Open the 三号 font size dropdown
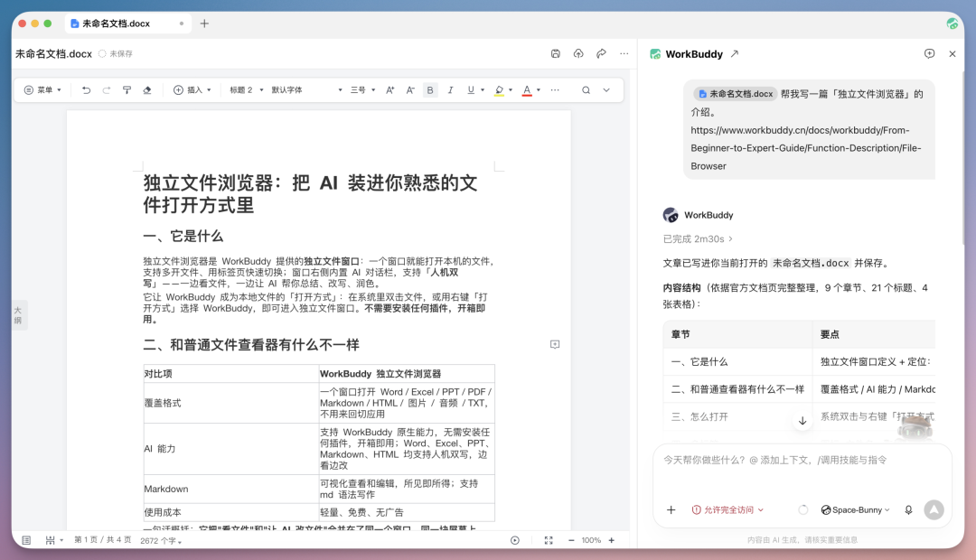 click(363, 90)
